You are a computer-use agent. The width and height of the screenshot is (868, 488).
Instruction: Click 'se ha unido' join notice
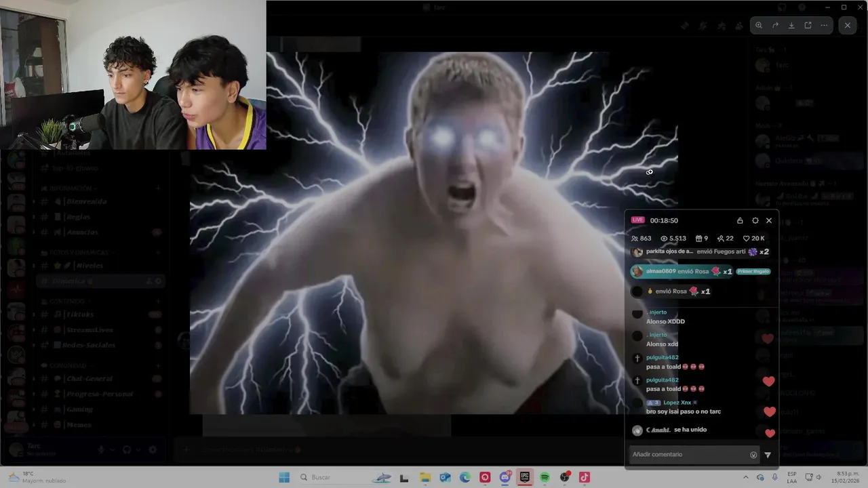[690, 430]
